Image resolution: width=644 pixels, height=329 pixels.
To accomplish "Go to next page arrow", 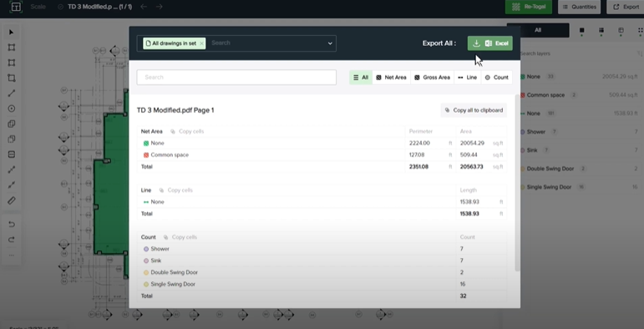I will [159, 7].
